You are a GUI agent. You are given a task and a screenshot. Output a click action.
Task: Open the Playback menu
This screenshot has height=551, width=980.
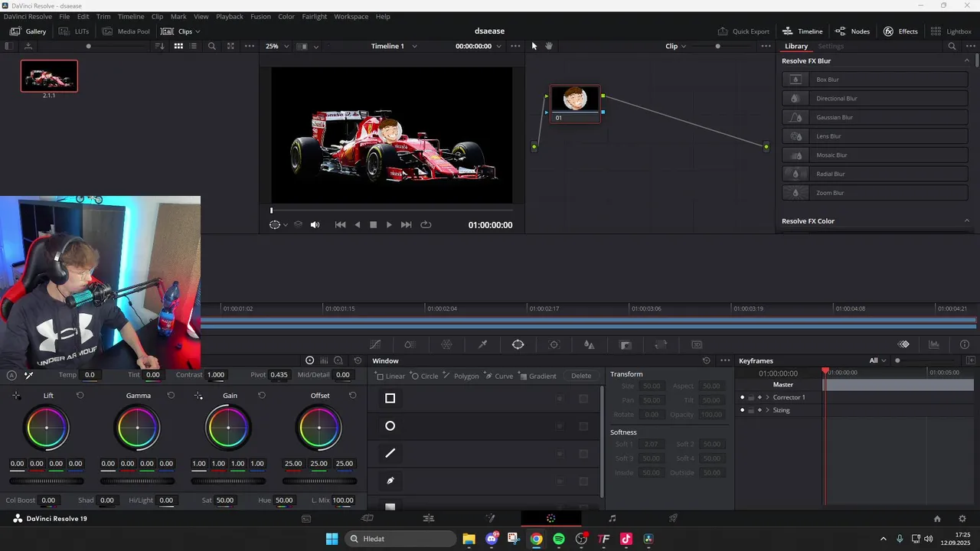(230, 16)
